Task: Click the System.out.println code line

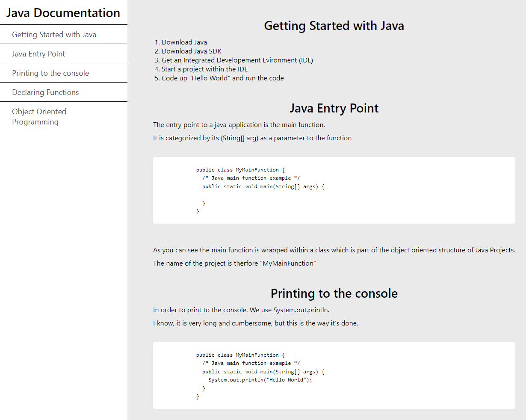Action: [x=260, y=380]
